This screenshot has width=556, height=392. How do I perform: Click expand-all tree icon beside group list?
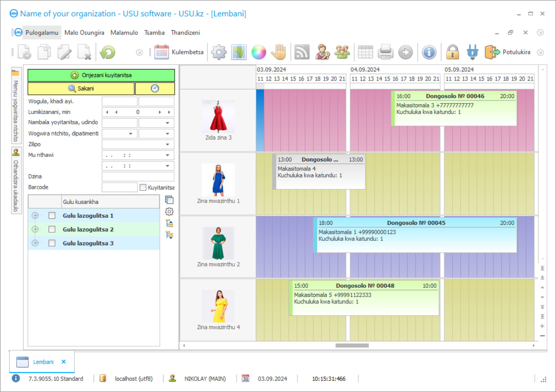point(169,223)
